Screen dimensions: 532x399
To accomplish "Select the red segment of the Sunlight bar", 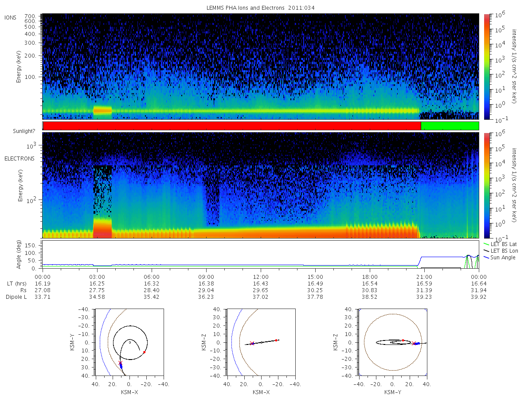I will pyautogui.click(x=232, y=126).
